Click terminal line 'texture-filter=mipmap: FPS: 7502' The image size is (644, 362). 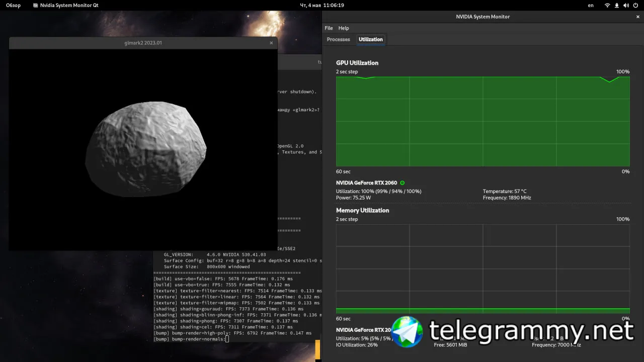coord(236,303)
